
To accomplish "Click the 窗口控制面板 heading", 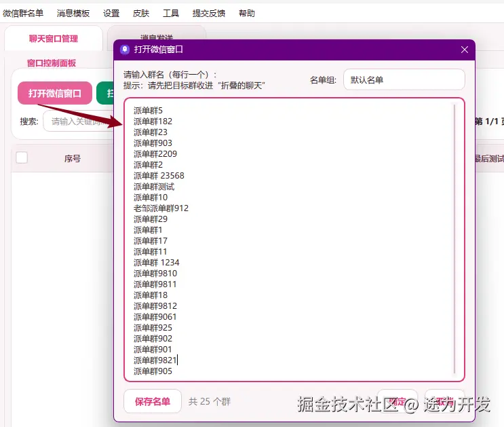I will (52, 63).
